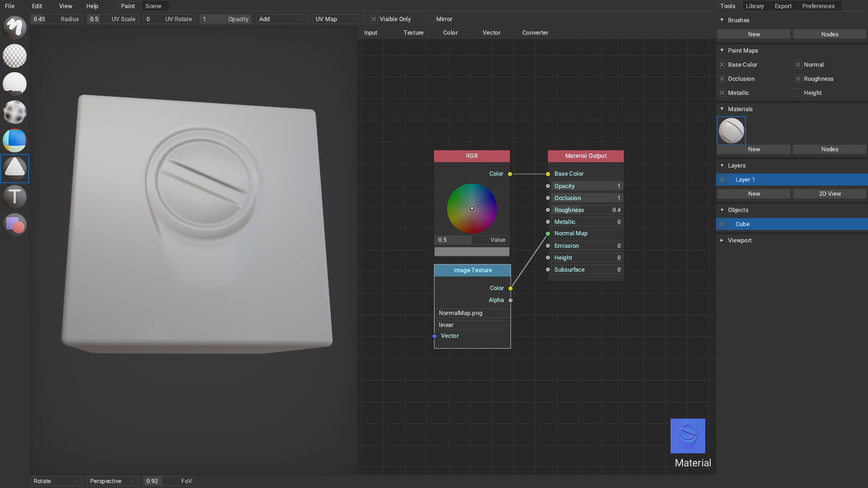
Task: Create a new material with the New button
Action: click(x=754, y=149)
